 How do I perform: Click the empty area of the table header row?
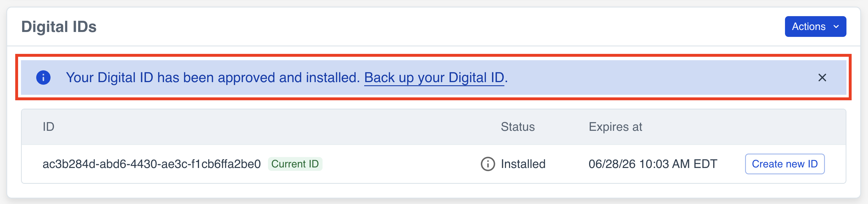click(x=270, y=127)
